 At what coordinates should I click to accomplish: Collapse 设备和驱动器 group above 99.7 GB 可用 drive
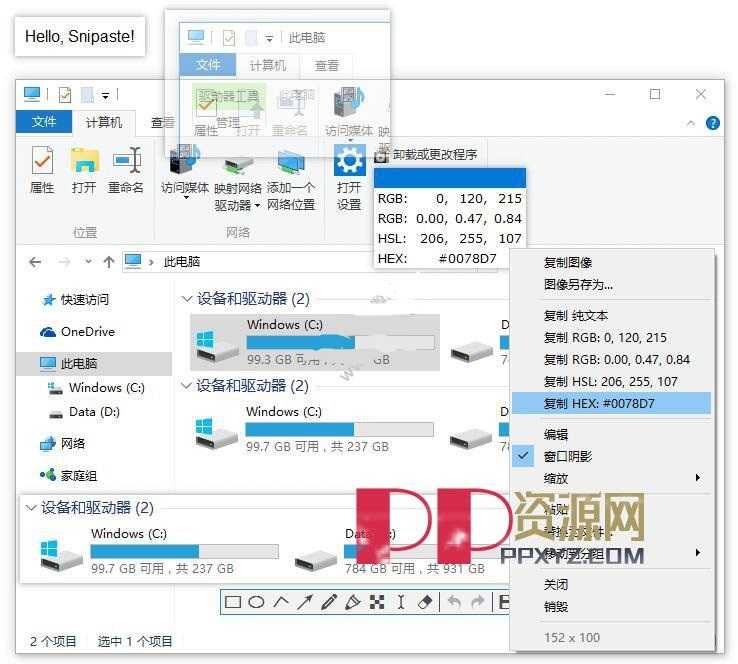(185, 386)
